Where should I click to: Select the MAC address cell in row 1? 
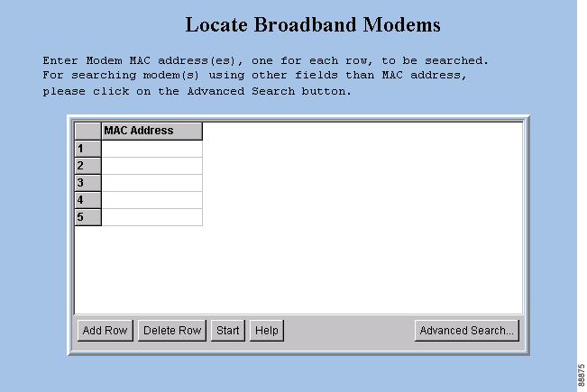[x=152, y=149]
